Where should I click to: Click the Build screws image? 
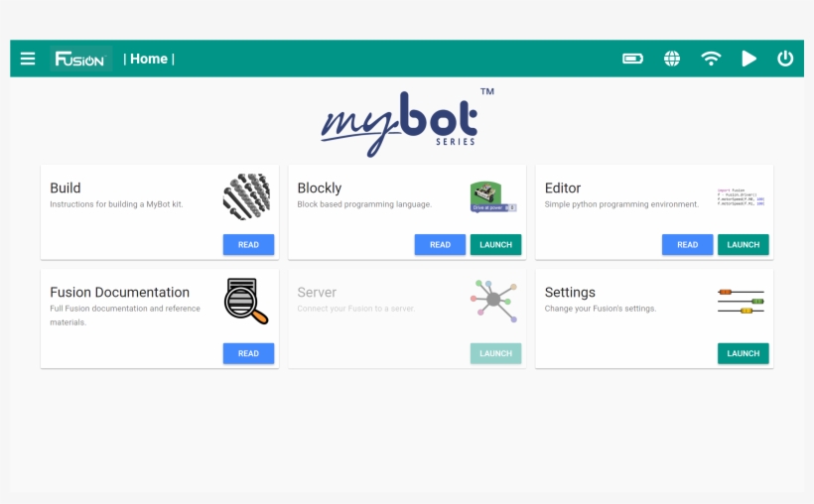tap(246, 196)
